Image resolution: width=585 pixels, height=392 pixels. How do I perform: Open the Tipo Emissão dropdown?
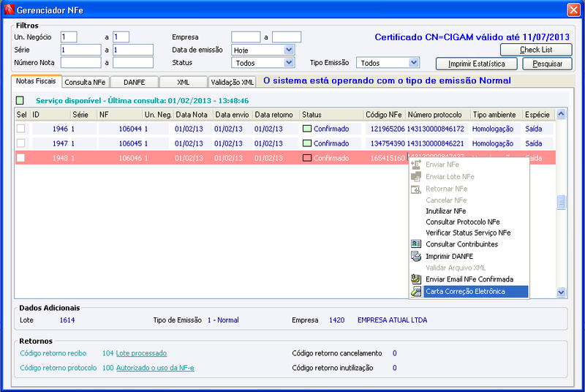413,63
